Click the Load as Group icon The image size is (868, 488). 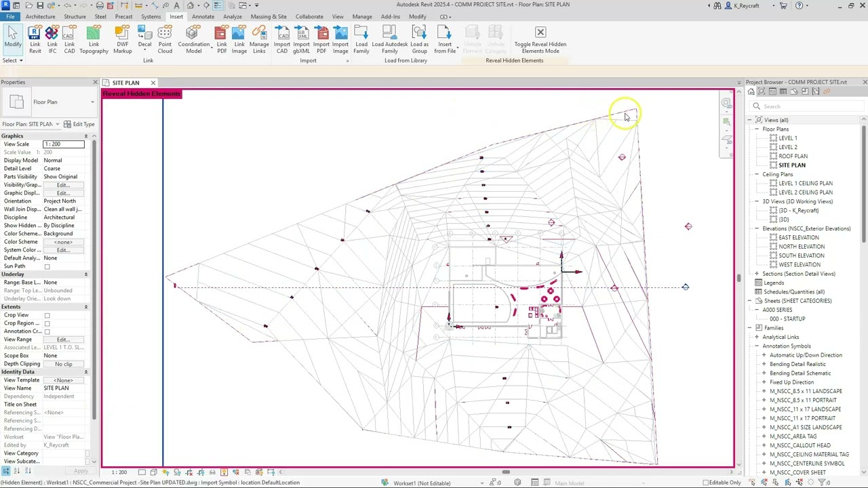[x=419, y=39]
